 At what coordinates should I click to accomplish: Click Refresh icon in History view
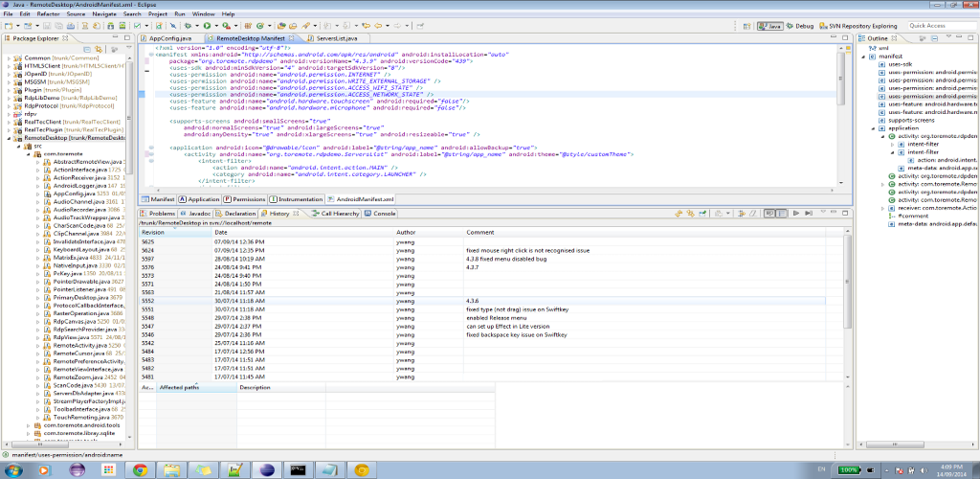(x=679, y=214)
